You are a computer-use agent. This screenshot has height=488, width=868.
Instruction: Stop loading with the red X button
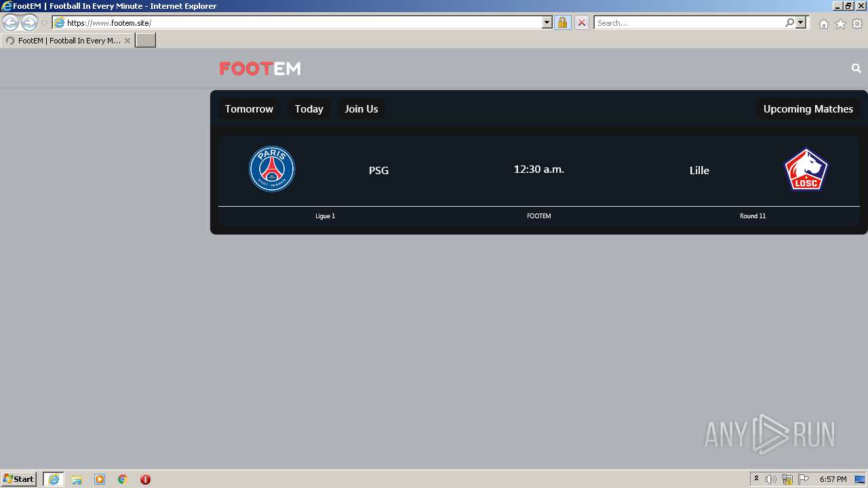click(581, 23)
